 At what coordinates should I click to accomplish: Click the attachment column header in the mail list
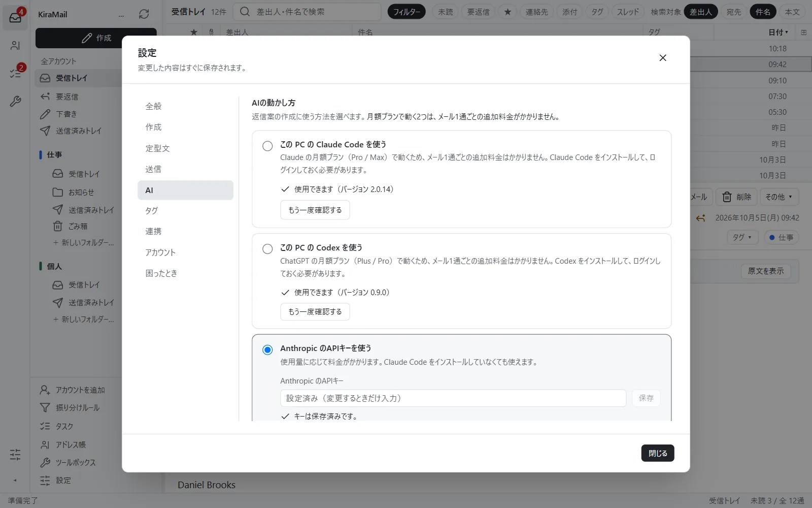[212, 33]
